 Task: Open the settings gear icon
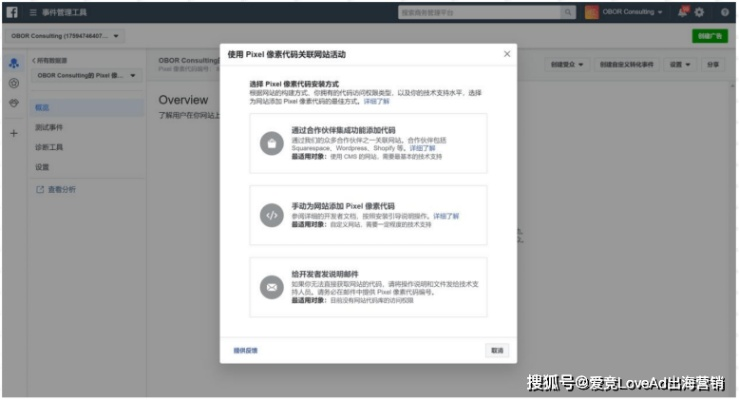pos(699,12)
